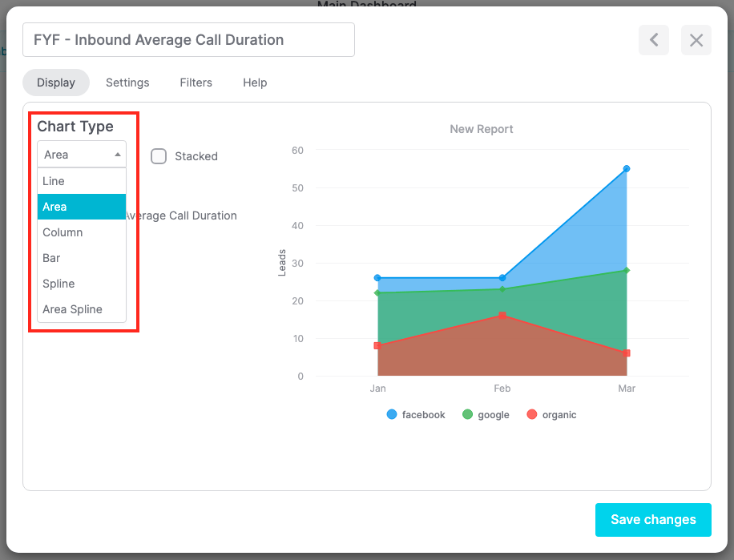This screenshot has height=560, width=734.
Task: Click facebook data point for Jan
Action: pyautogui.click(x=377, y=278)
